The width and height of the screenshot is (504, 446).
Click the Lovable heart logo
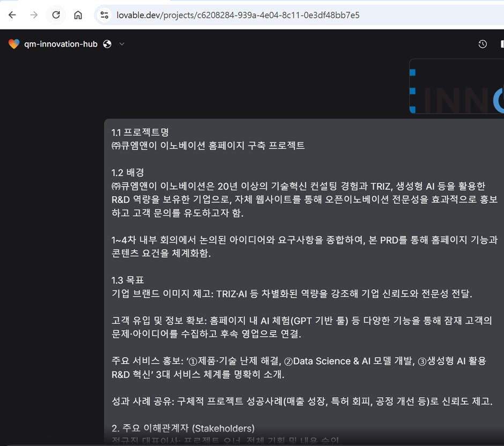tap(14, 44)
